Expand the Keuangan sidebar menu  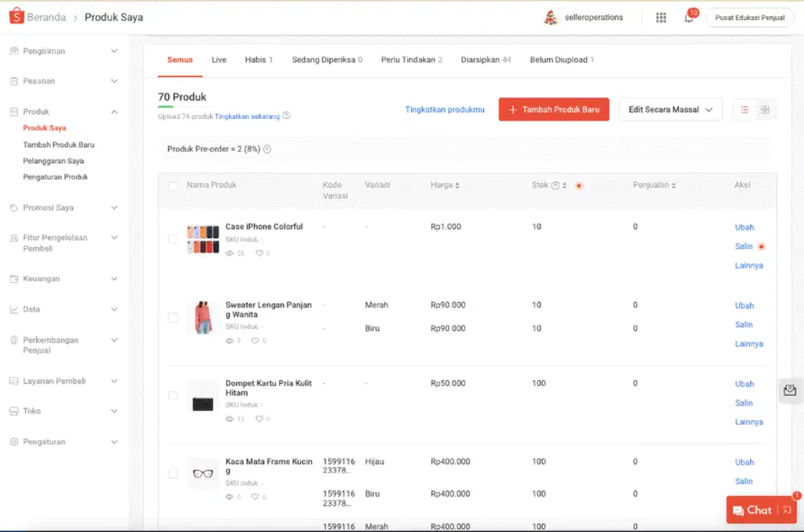[64, 278]
